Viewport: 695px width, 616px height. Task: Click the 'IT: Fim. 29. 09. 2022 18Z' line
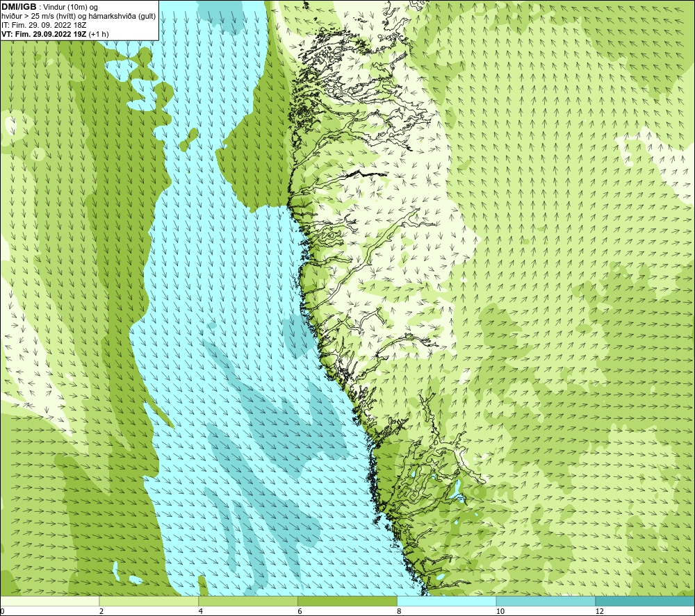point(44,25)
